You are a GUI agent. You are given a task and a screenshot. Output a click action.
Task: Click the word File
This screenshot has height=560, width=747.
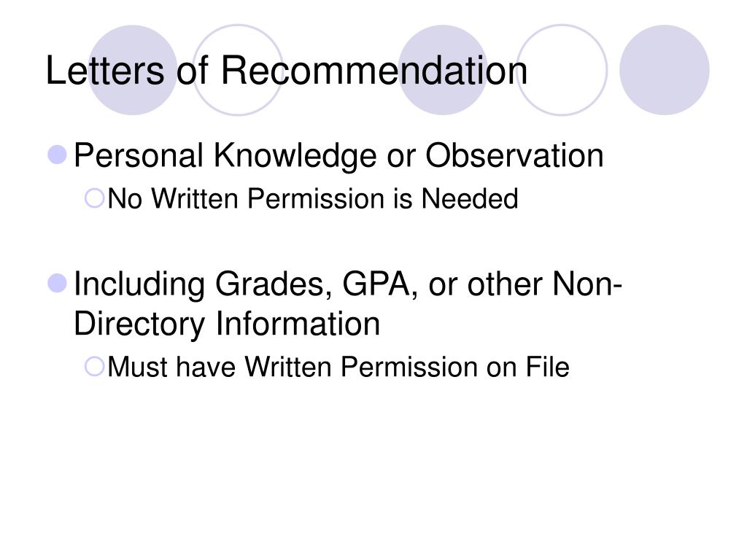[x=547, y=367]
